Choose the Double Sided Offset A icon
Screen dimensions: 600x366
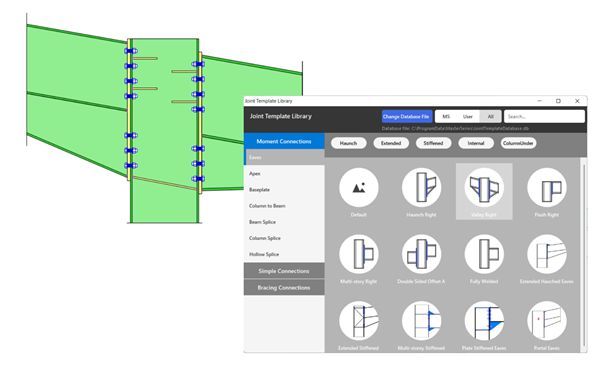[421, 254]
